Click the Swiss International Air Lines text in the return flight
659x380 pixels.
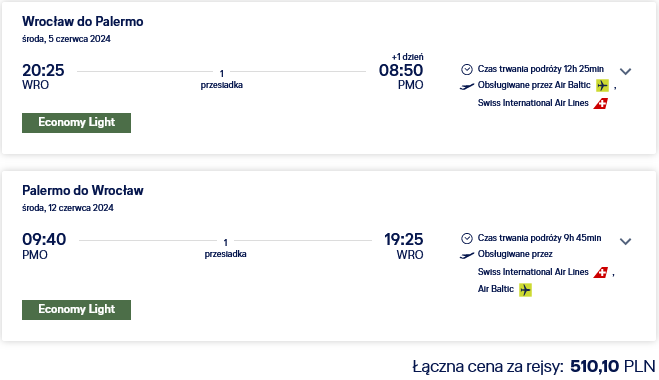[533, 272]
